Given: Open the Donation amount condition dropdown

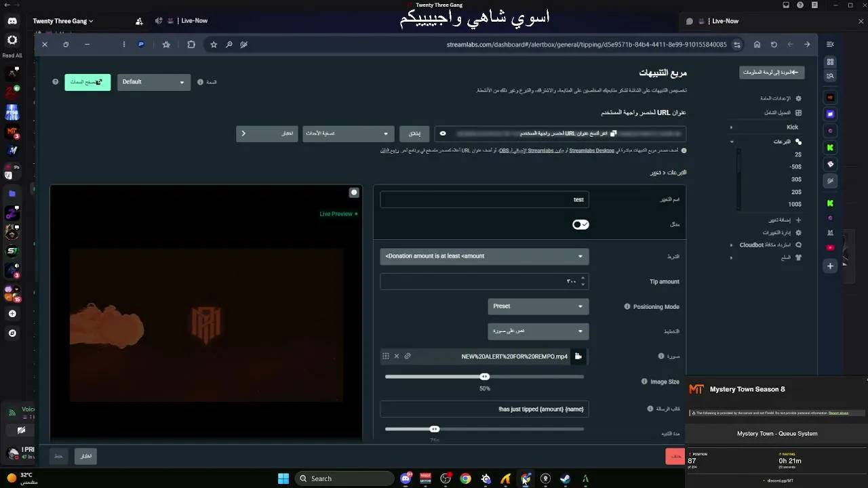Looking at the screenshot, I should 484,256.
